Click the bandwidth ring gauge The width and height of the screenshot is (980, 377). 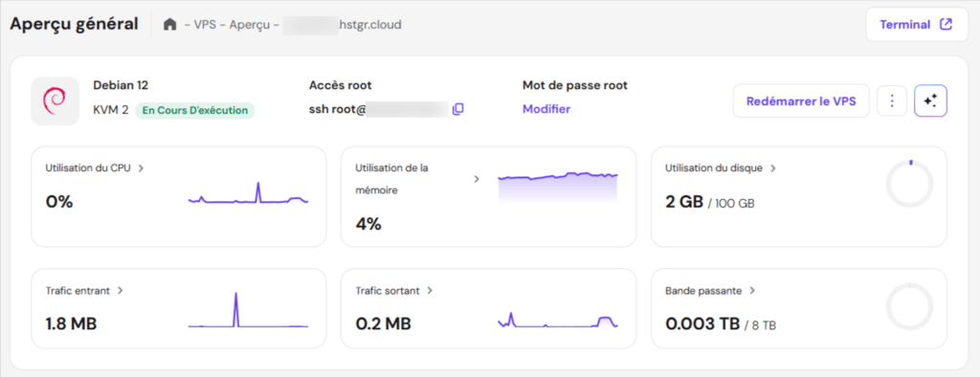tap(909, 306)
